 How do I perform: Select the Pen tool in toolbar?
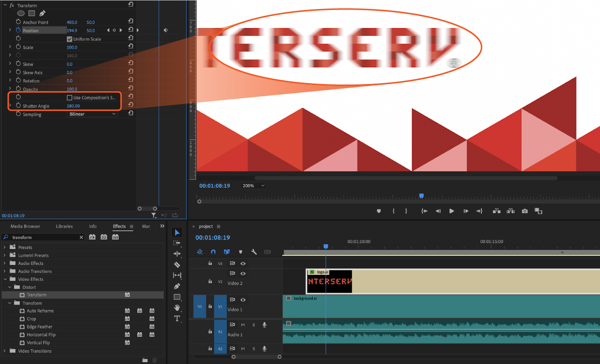tap(177, 286)
